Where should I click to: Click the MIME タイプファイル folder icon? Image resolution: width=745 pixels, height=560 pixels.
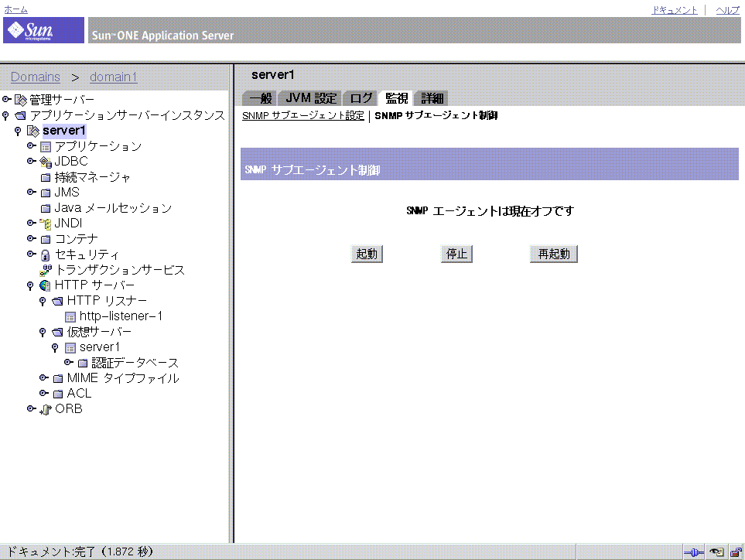[58, 378]
